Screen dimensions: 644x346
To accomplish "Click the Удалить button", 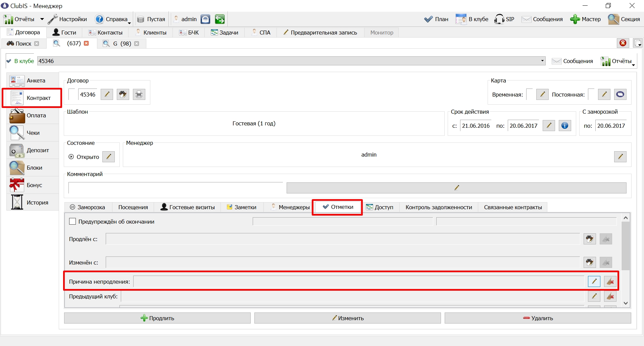I will coord(538,318).
